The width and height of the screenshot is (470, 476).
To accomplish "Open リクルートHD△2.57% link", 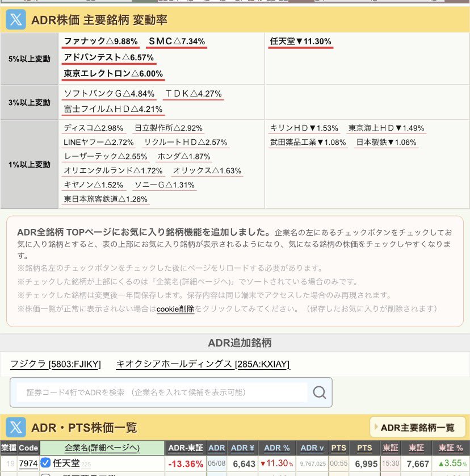I will point(186,142).
